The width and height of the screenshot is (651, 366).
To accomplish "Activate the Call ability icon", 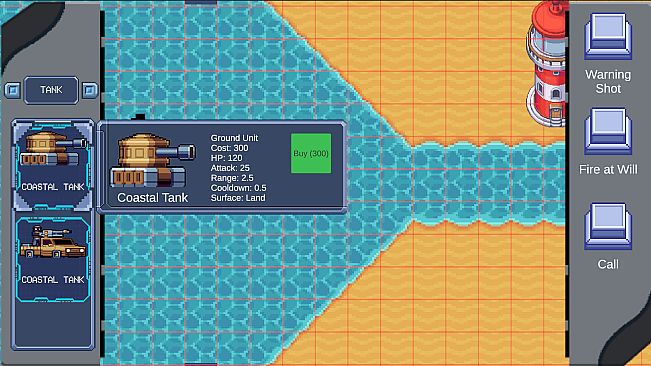I will (x=608, y=226).
